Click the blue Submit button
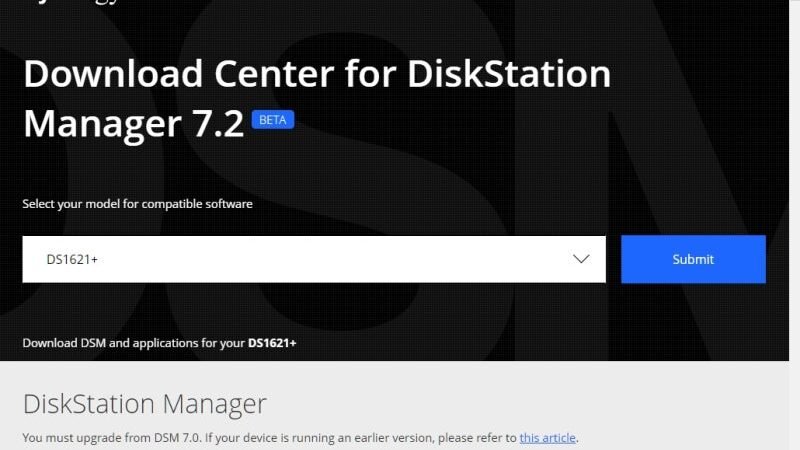The height and width of the screenshot is (450, 800). [693, 259]
